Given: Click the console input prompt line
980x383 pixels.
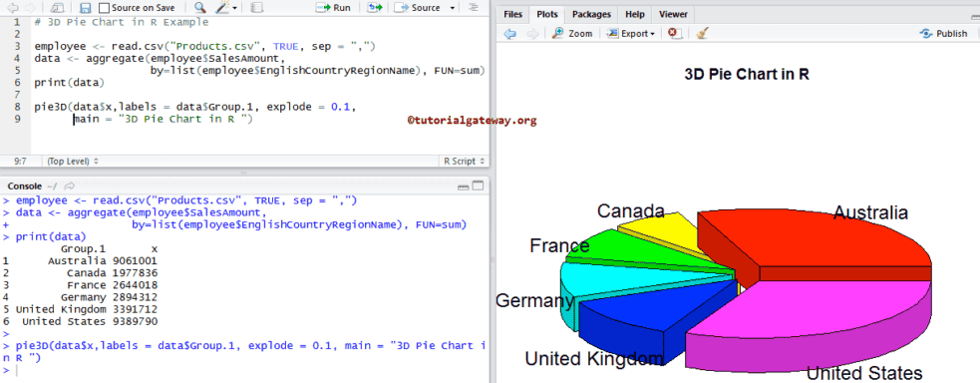Looking at the screenshot, I should pos(243,370).
